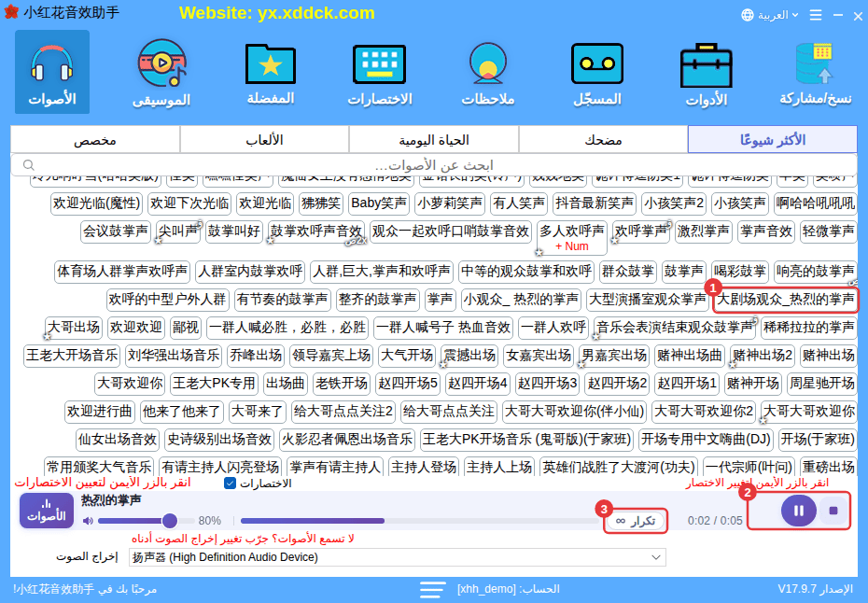Play the 欢迎光临(魔性) sound
Screen dimensions: 868x603
click(96, 203)
